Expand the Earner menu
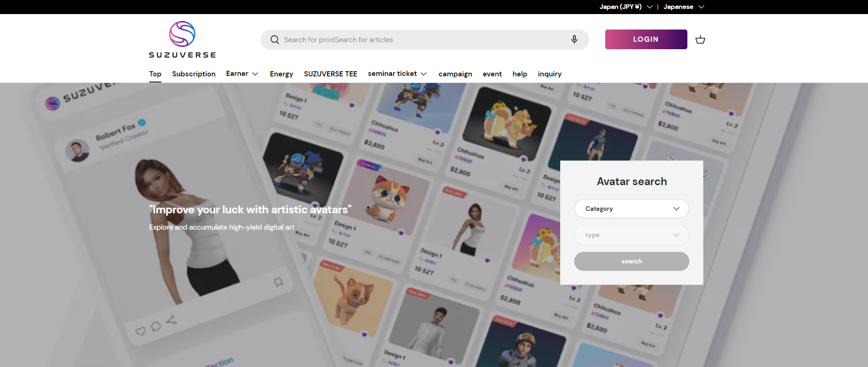Image resolution: width=868 pixels, height=367 pixels. tap(242, 74)
